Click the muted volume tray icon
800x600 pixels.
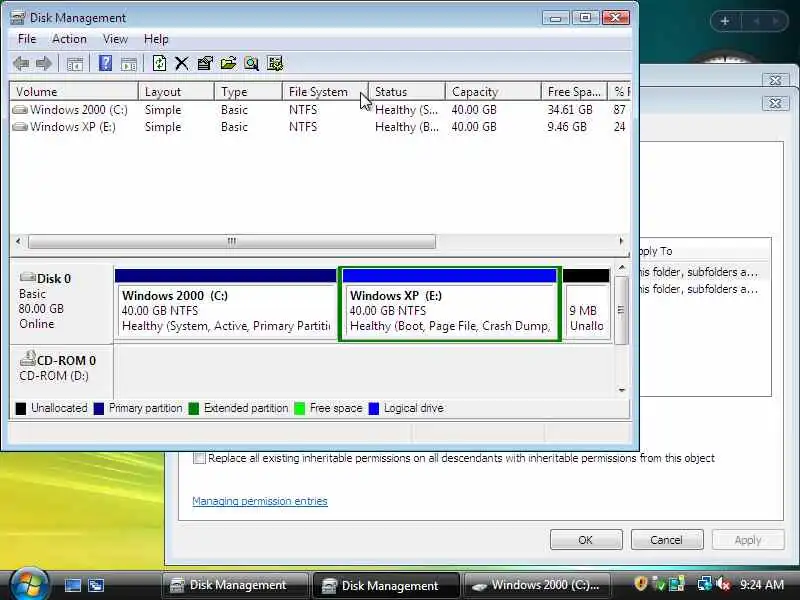(x=722, y=584)
